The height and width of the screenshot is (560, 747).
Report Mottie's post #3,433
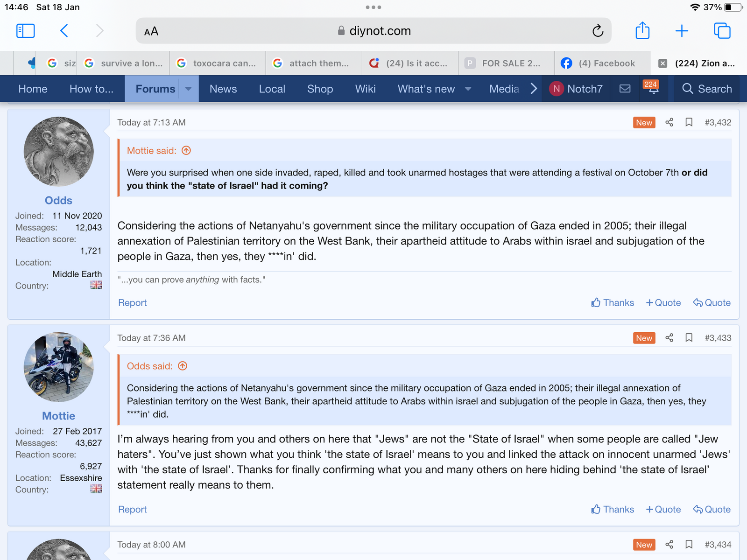click(132, 510)
